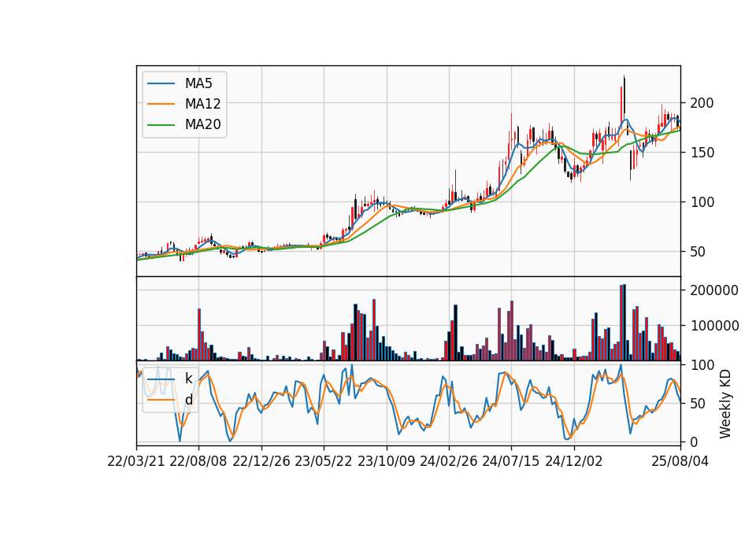Click the blue MA5 legend line sample
The height and width of the screenshot is (543, 756).
tap(161, 83)
